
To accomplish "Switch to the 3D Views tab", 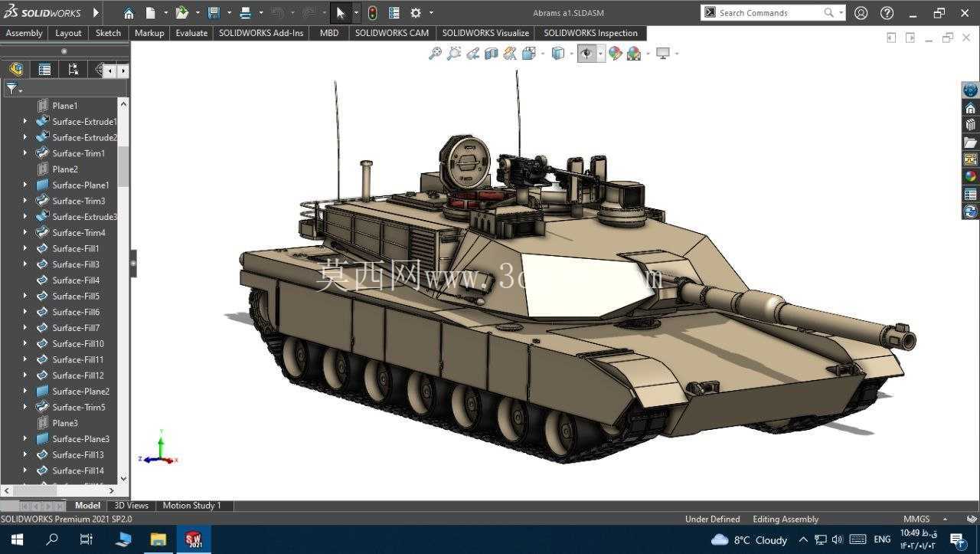I will pos(132,505).
